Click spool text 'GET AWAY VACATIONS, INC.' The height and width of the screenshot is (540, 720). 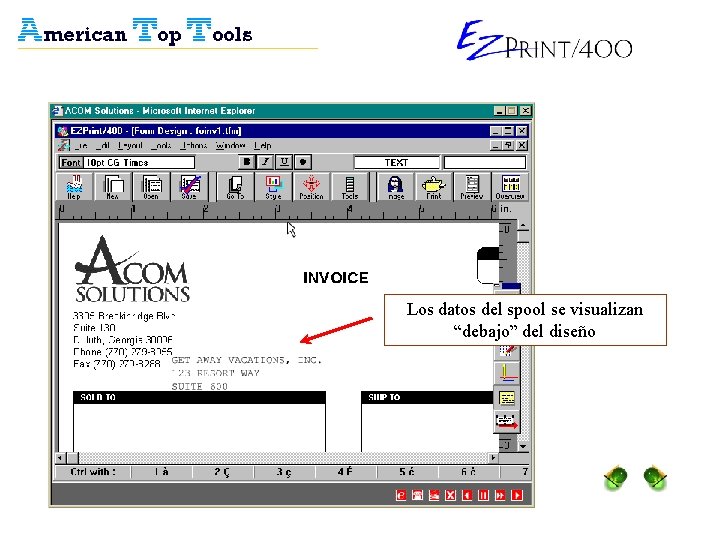click(247, 360)
